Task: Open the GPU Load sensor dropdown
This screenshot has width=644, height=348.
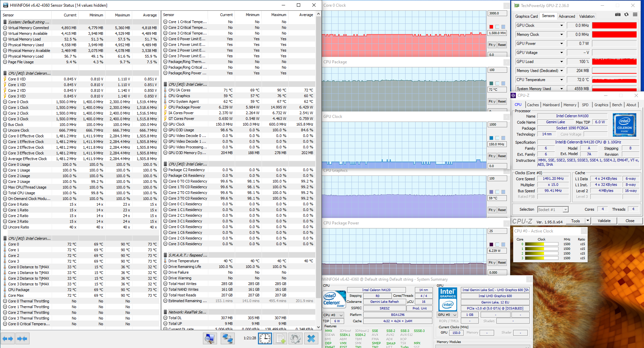Action: click(x=561, y=62)
